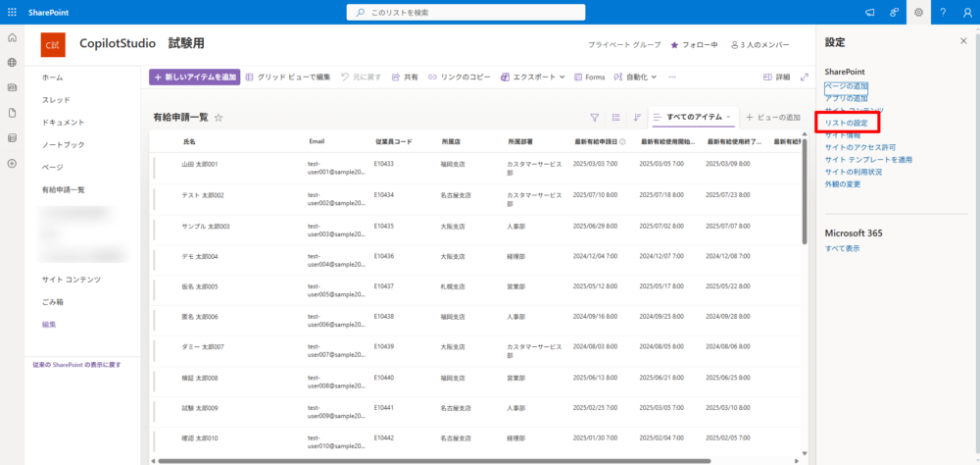
Task: Click the filter funnel icon
Action: 594,117
